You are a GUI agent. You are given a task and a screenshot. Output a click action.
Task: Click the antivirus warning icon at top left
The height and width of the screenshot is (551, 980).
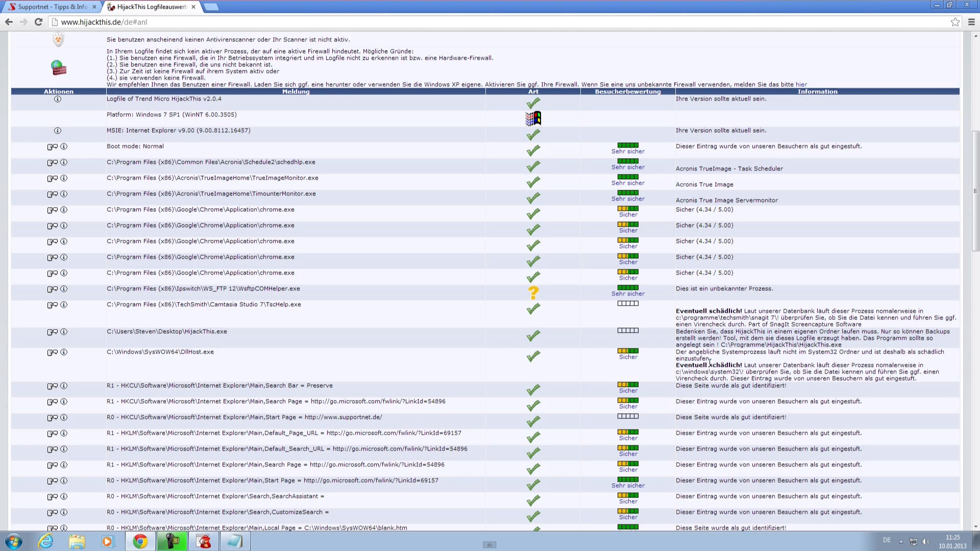(58, 39)
